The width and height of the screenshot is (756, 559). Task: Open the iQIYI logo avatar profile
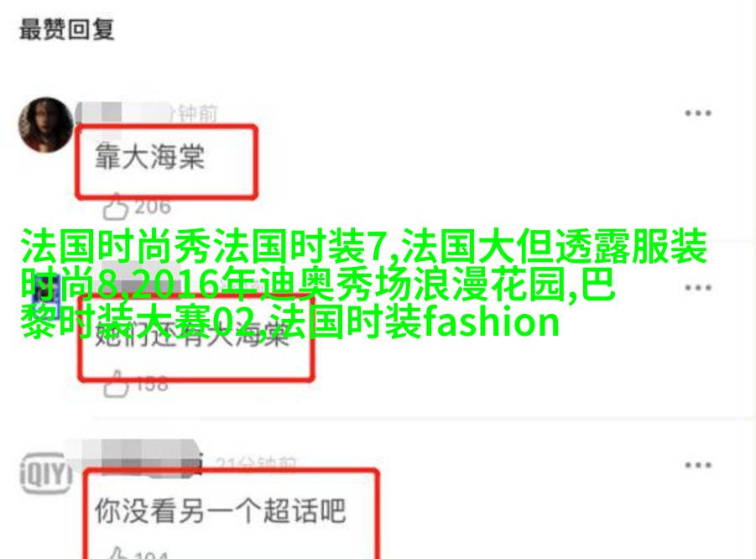(46, 473)
